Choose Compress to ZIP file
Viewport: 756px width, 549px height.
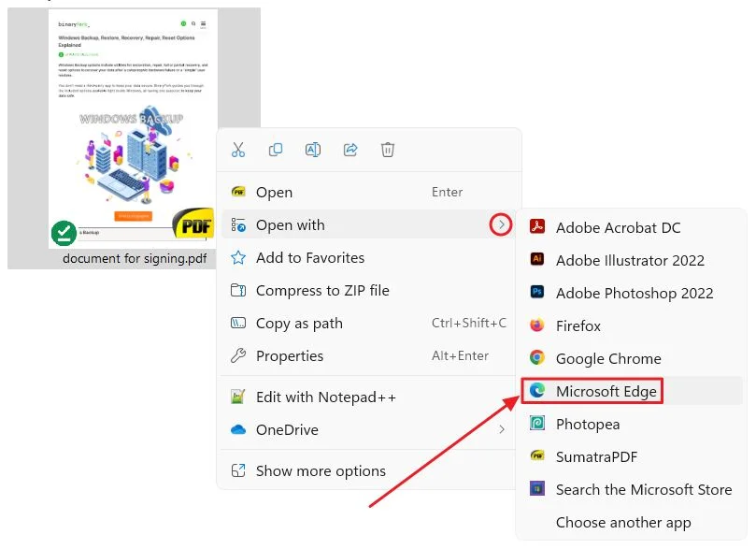click(x=369, y=291)
